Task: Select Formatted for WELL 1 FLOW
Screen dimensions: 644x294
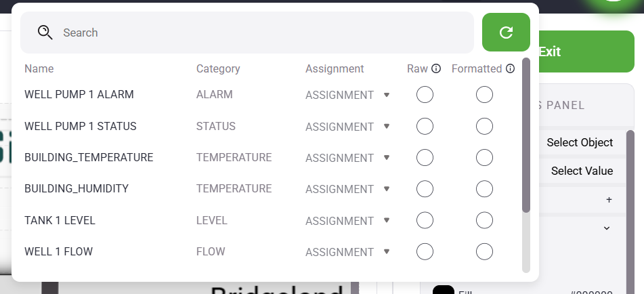Action: 484,252
